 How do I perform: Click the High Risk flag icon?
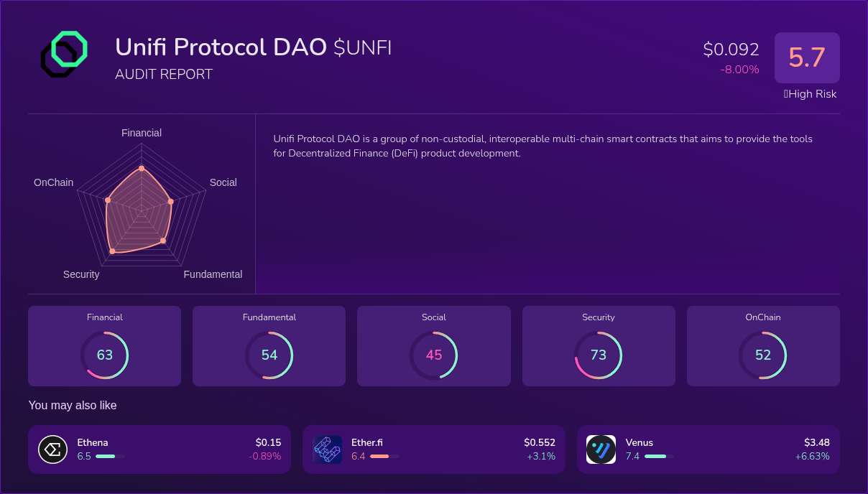785,94
